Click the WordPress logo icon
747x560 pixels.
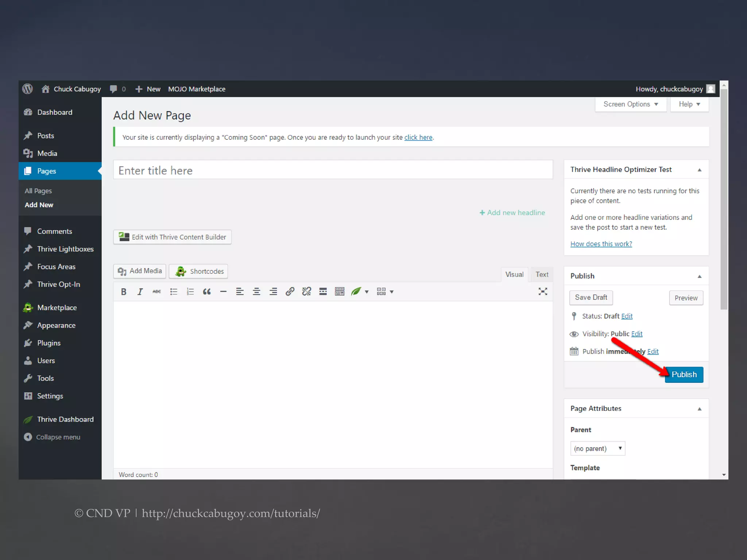[27, 89]
